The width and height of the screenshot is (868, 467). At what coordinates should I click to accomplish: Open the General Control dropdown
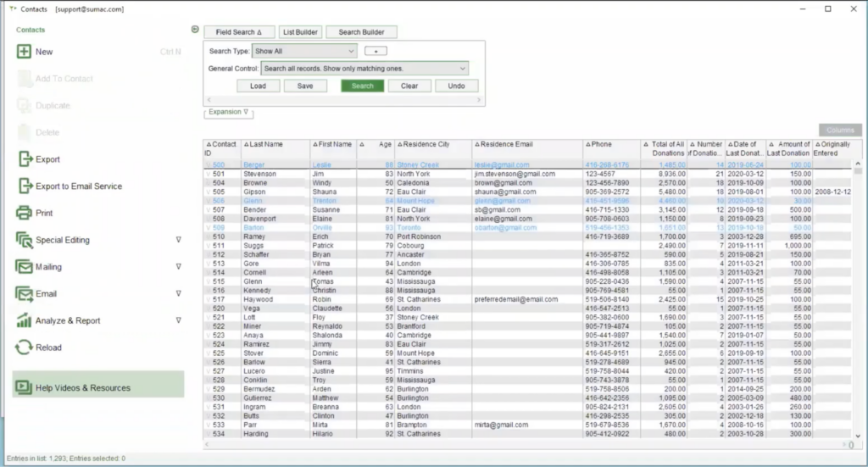[364, 69]
